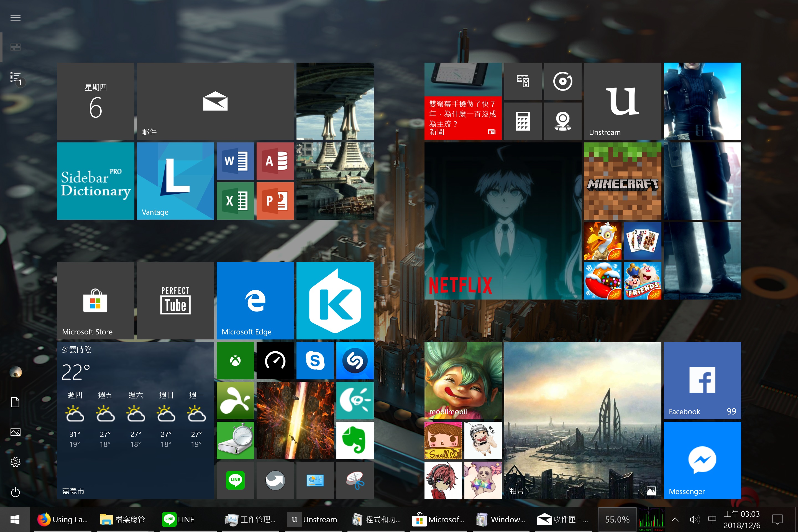Open Candy Crush Saga candy tile
798x532 pixels.
tap(603, 281)
